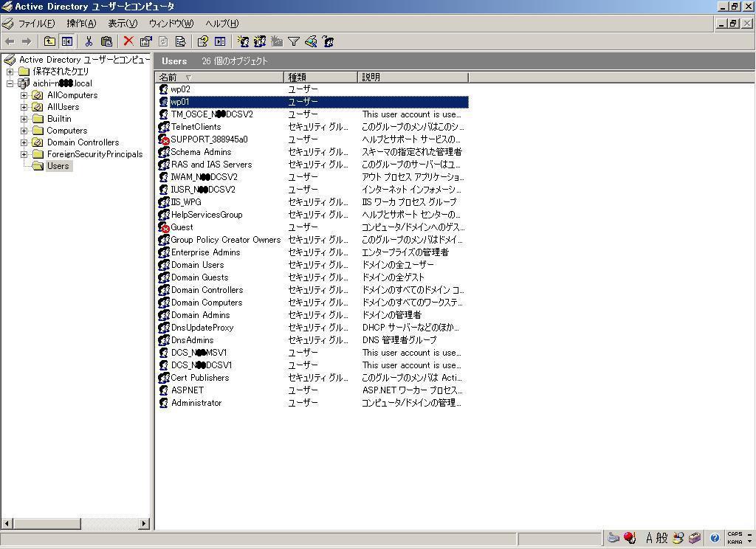Open the ファイル(F) menu
The width and height of the screenshot is (756, 549).
37,24
